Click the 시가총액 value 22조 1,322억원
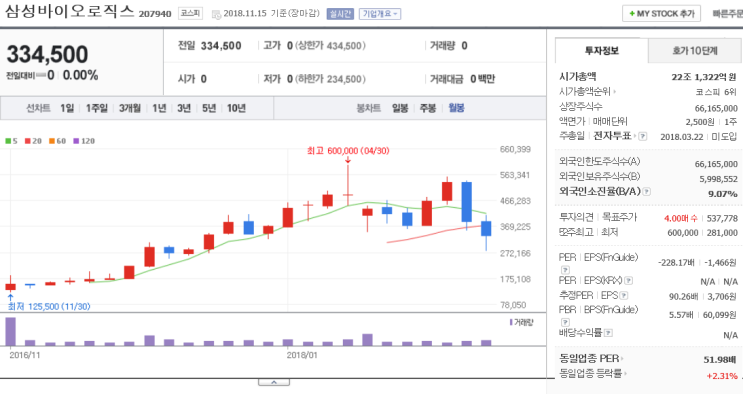 (x=704, y=77)
